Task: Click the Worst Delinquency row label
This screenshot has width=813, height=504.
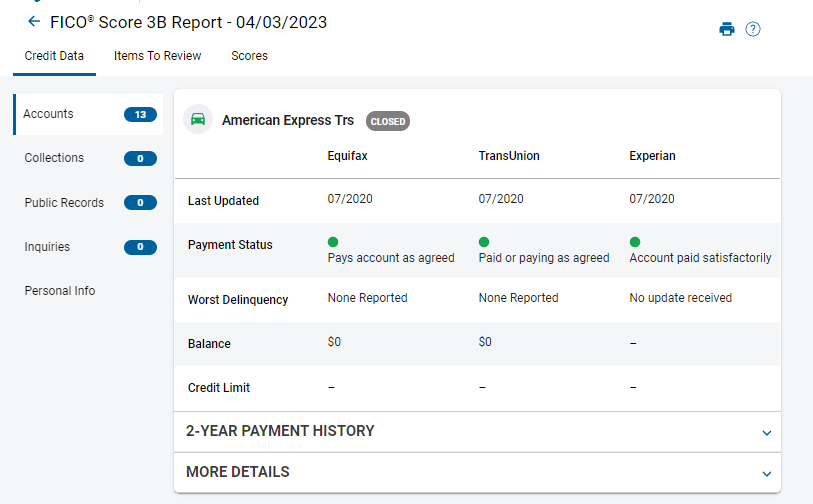Action: tap(237, 300)
